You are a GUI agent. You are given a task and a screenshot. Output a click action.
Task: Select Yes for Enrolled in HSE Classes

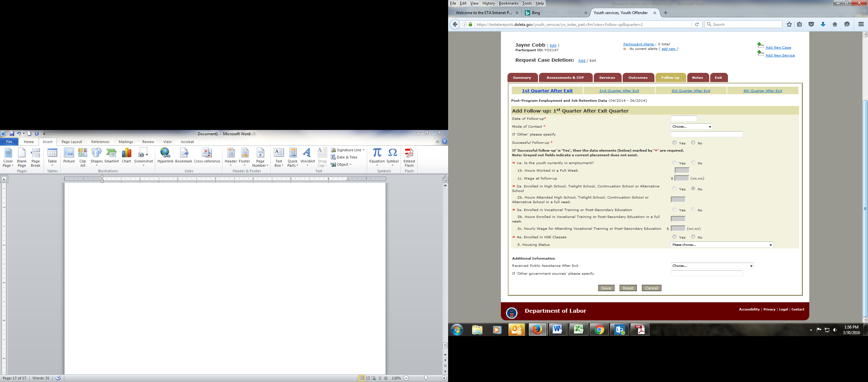coord(674,237)
